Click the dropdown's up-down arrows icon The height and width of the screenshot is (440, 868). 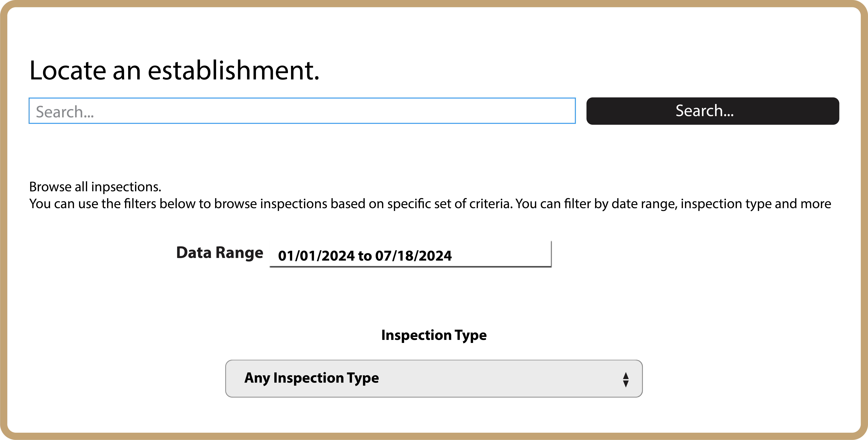pyautogui.click(x=626, y=380)
